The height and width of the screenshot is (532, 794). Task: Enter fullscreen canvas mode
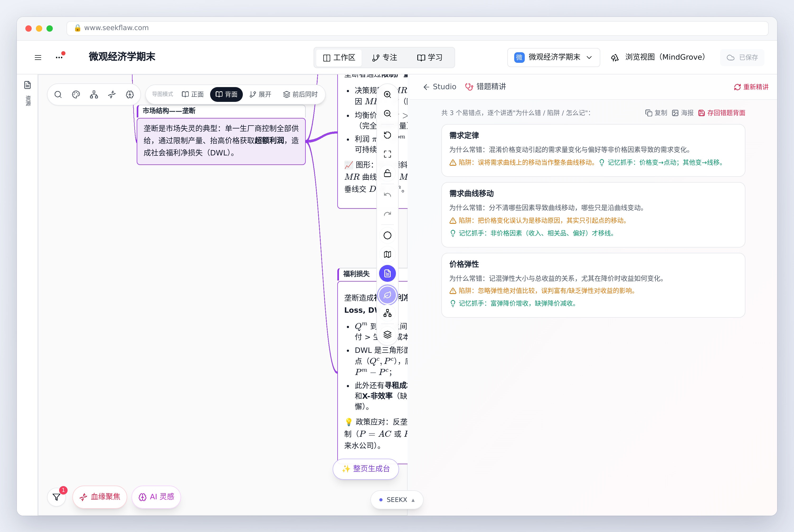[x=387, y=154]
